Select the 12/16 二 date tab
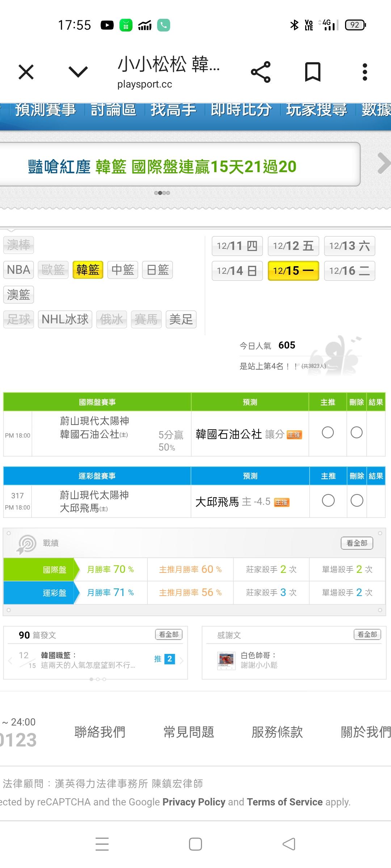The width and height of the screenshot is (391, 868). click(x=349, y=271)
